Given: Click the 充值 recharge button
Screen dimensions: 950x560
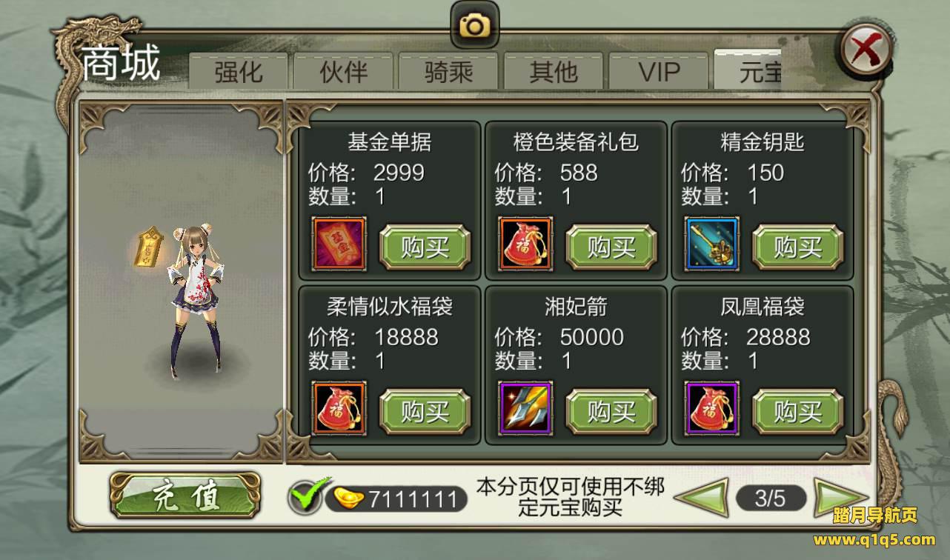Looking at the screenshot, I should click(185, 496).
